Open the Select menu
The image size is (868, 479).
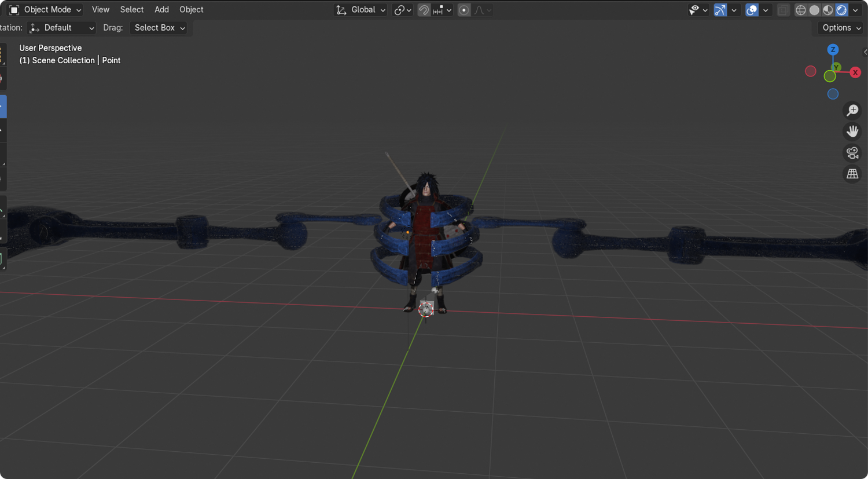coord(132,10)
